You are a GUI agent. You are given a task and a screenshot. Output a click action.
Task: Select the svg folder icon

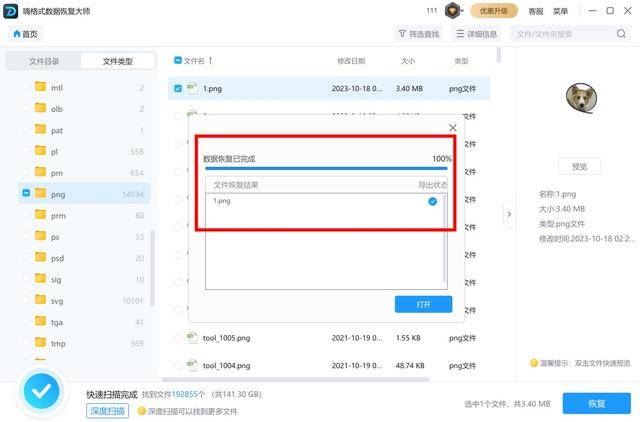40,300
